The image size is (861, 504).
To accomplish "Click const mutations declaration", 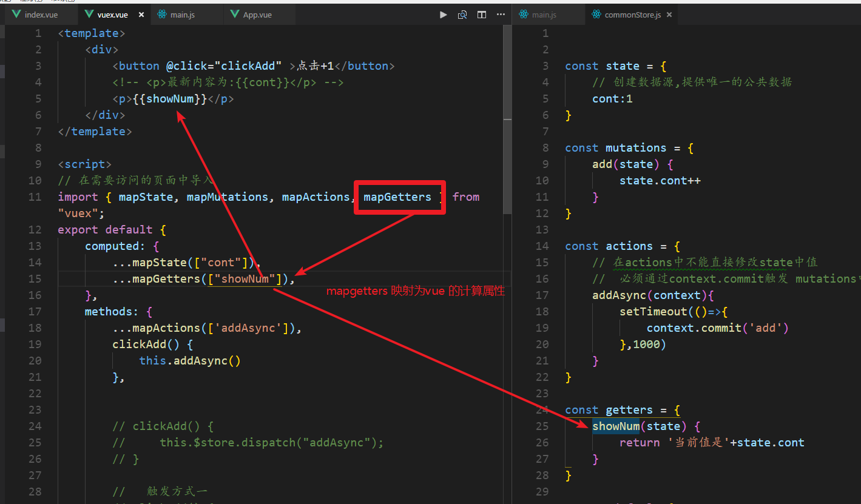I will [x=629, y=148].
